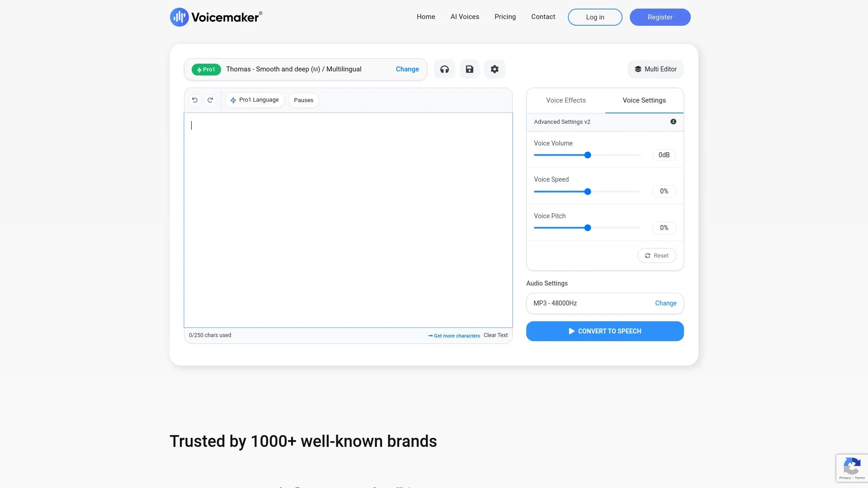
Task: Open the Pro1 Language selector
Action: 255,100
